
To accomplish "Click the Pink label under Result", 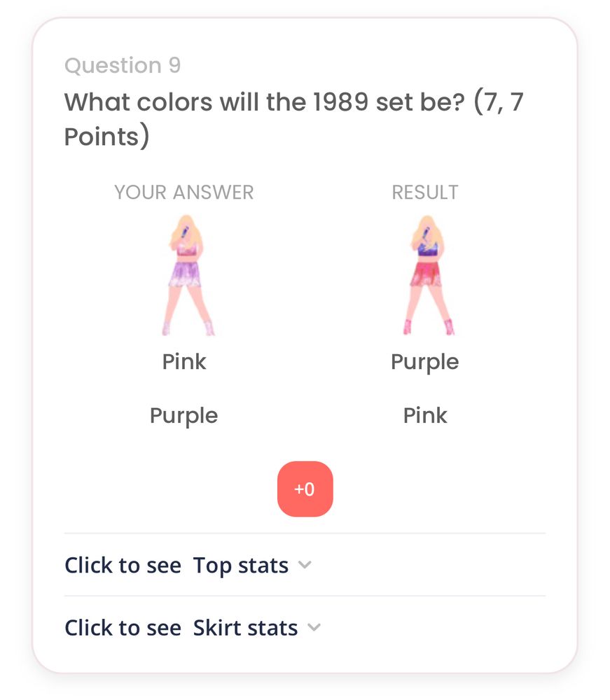I will (x=424, y=416).
